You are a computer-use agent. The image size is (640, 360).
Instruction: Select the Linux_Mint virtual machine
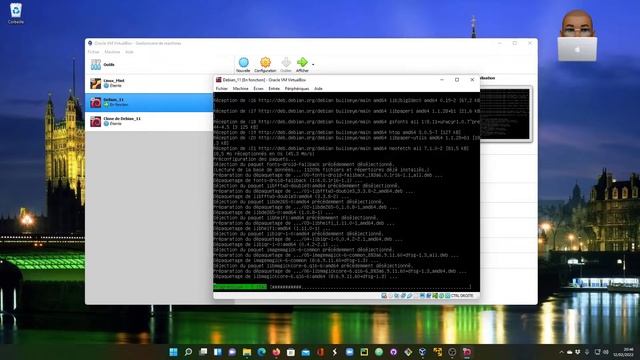coord(149,84)
